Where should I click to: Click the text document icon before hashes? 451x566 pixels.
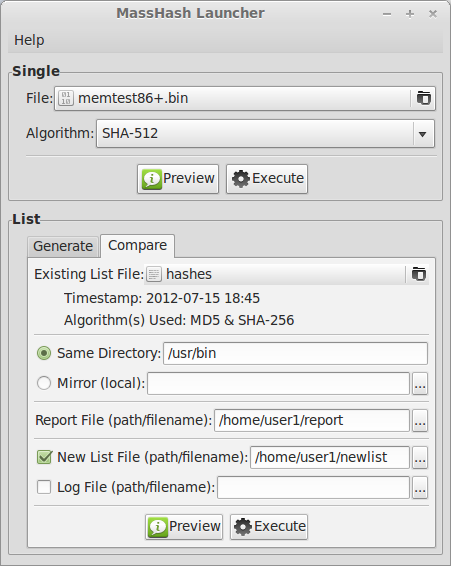pyautogui.click(x=154, y=274)
